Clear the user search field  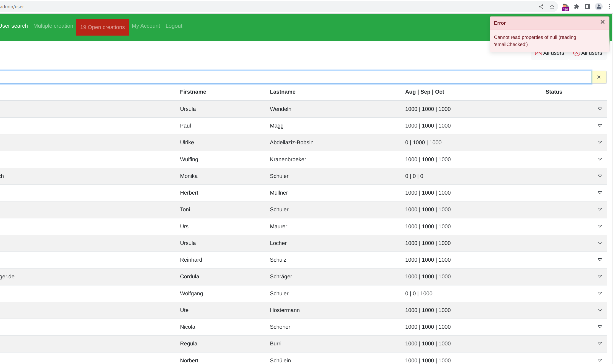tap(599, 77)
